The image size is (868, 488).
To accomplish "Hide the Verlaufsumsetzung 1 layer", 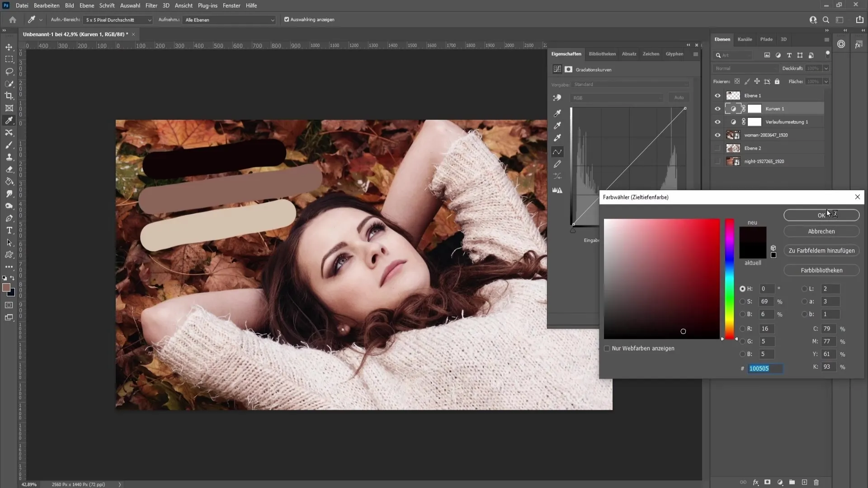I will [x=717, y=122].
